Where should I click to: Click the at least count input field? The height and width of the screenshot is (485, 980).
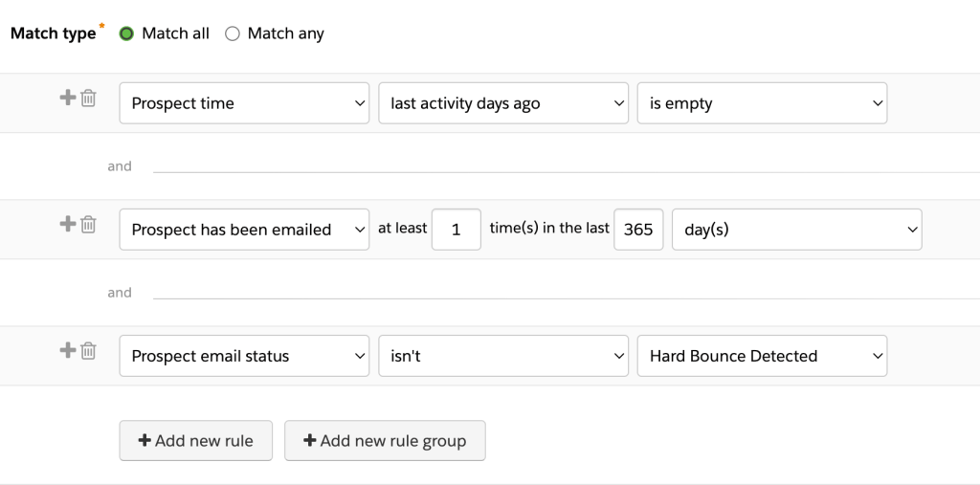click(x=456, y=230)
